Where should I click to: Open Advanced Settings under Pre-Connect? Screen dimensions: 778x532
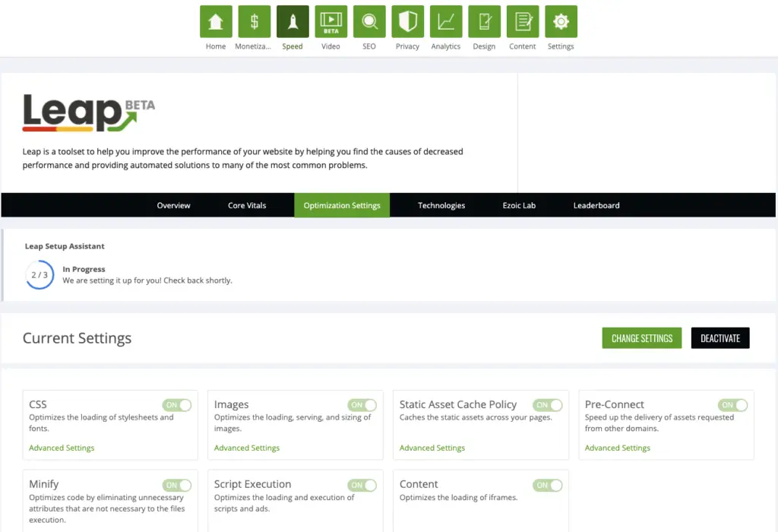[x=617, y=448]
